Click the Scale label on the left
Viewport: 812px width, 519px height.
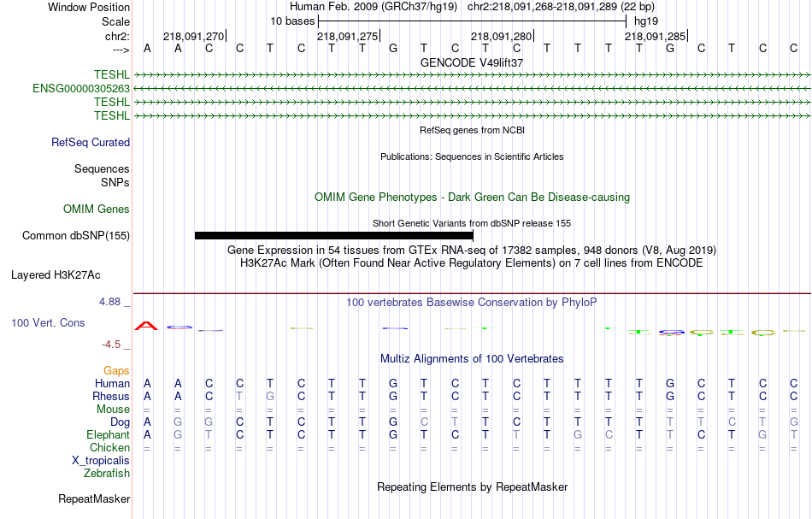(x=116, y=21)
